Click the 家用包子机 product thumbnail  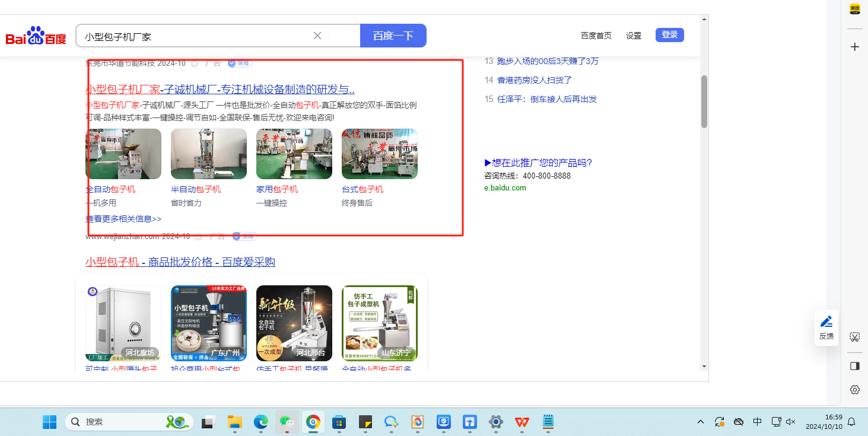coord(294,154)
